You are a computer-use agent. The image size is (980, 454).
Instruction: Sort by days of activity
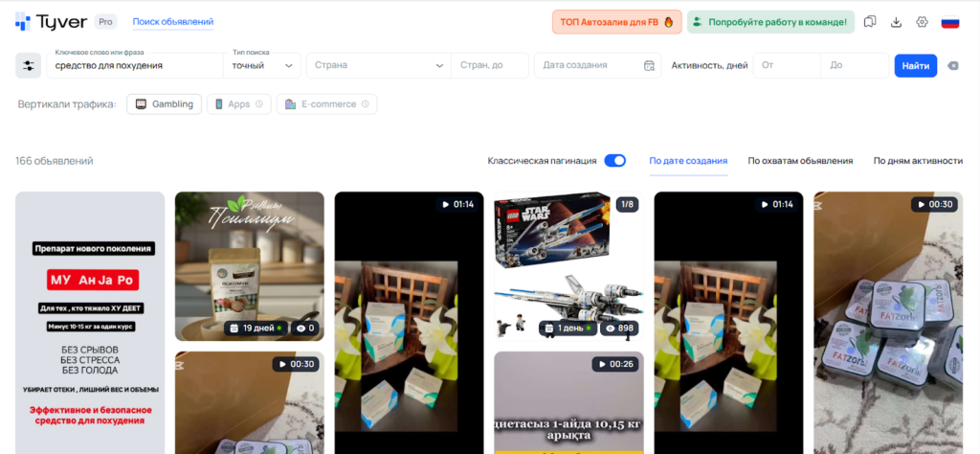[918, 161]
